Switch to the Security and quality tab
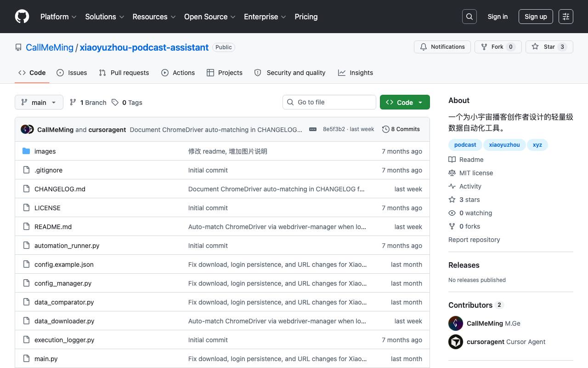 290,73
